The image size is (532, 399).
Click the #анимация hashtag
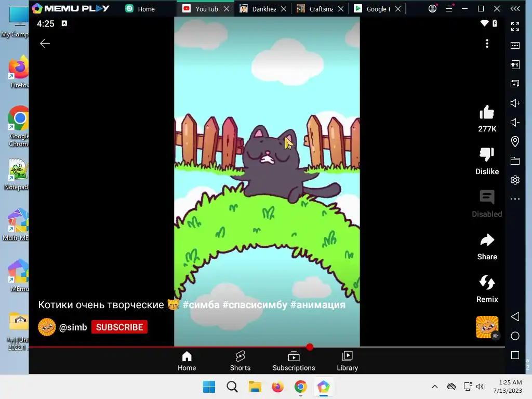point(318,304)
